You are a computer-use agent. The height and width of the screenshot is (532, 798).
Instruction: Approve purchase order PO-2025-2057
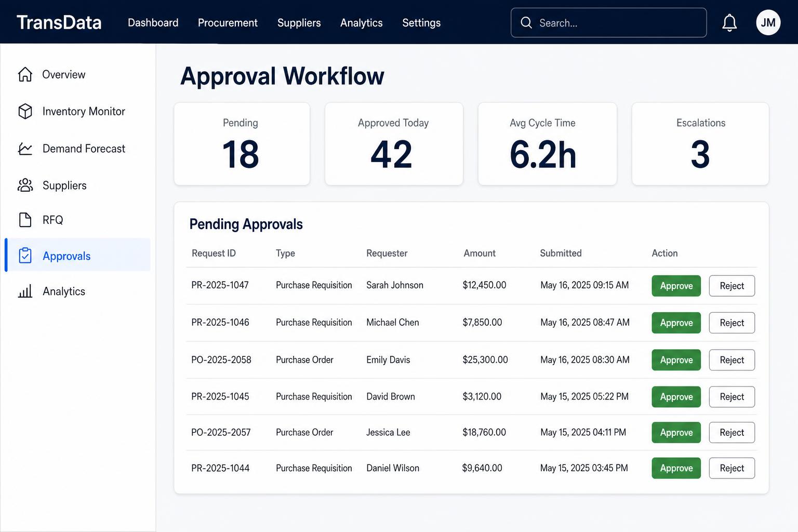point(676,432)
